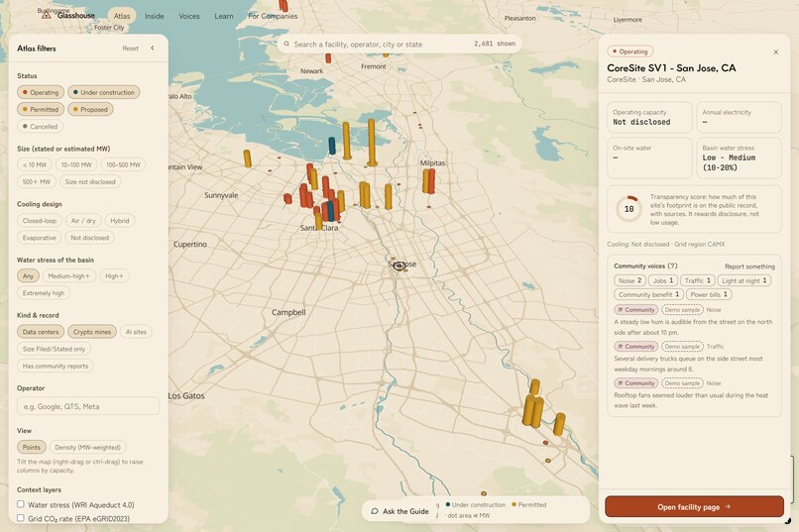Click the Ask the Guide chat icon
Image resolution: width=799 pixels, height=532 pixels.
(x=375, y=511)
